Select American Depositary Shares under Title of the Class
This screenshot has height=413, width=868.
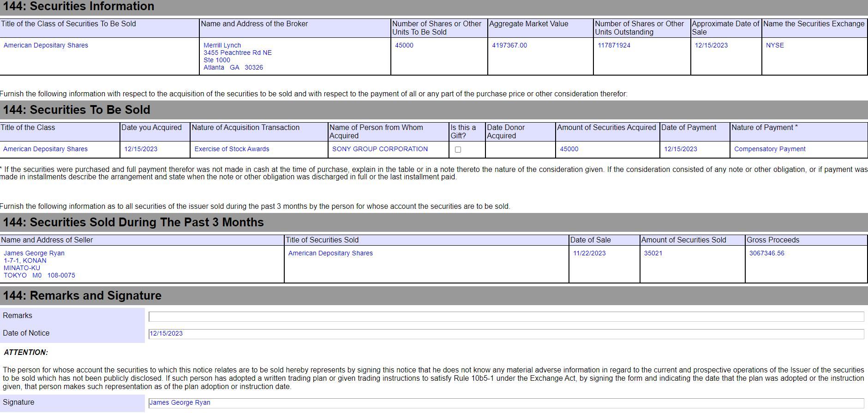coord(45,149)
